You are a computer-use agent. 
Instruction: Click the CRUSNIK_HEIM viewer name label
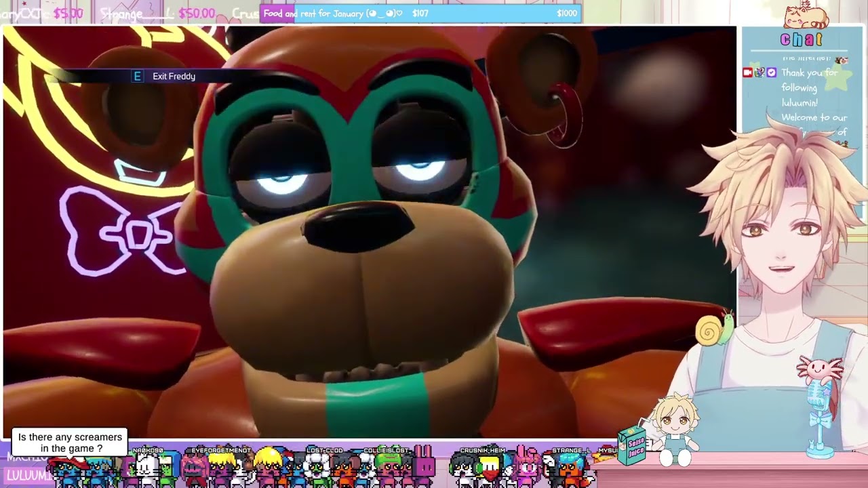point(483,450)
